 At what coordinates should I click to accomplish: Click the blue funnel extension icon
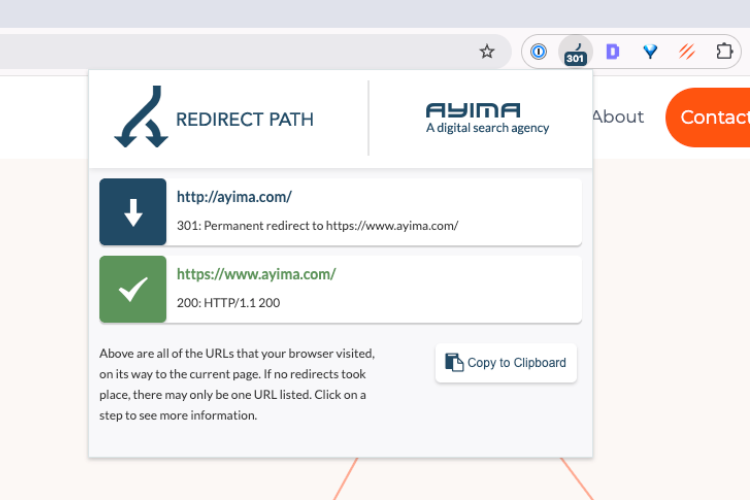tap(650, 52)
